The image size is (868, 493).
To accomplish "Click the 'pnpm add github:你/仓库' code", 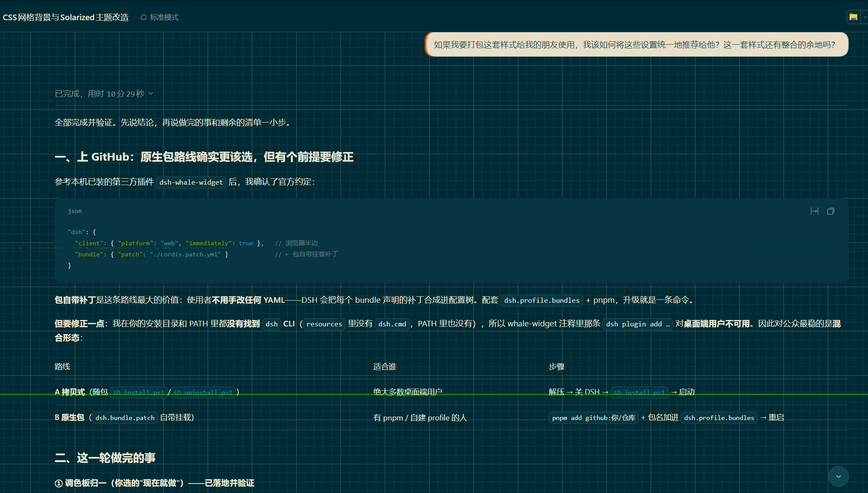I will click(594, 418).
